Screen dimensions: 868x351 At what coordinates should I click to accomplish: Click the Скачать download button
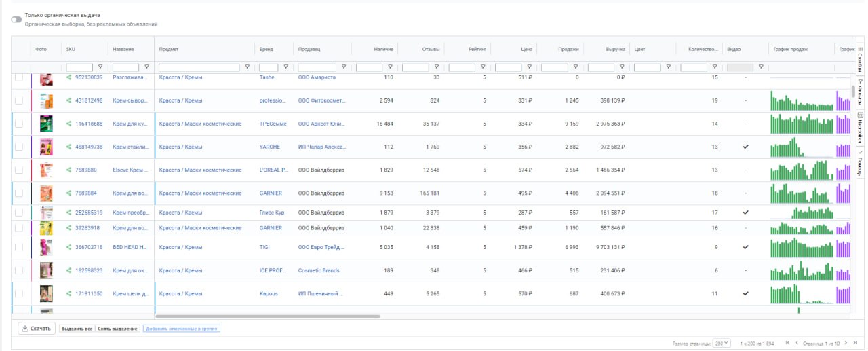point(37,329)
